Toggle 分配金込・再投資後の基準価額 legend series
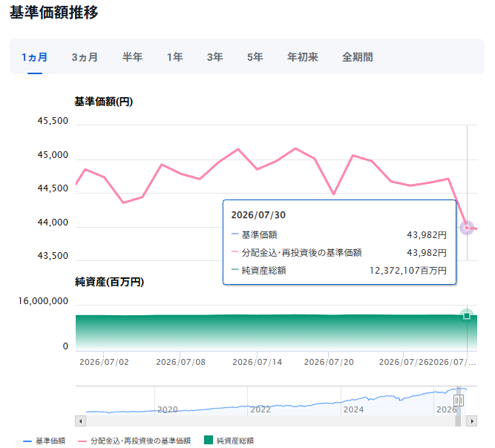Viewport: 495px width, 448px height. (134, 441)
